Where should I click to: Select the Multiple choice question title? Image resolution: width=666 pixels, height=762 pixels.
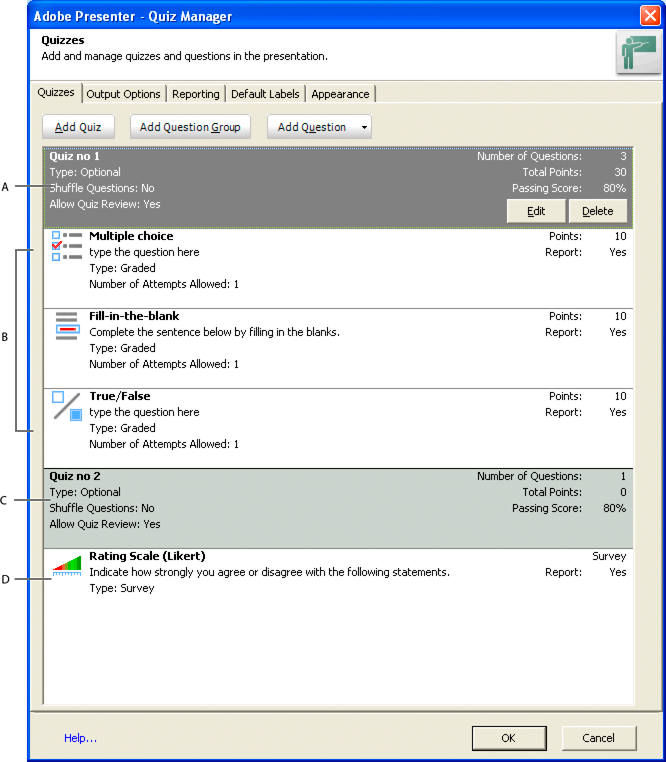(131, 236)
